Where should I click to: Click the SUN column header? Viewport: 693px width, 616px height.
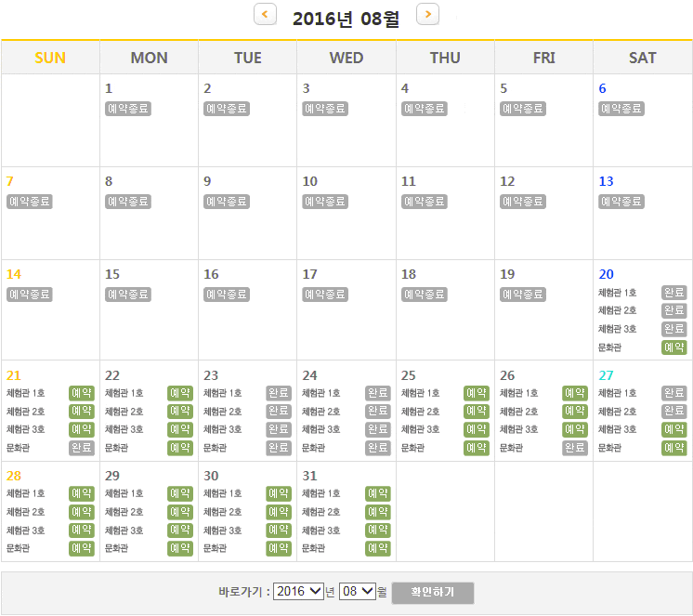pyautogui.click(x=50, y=58)
